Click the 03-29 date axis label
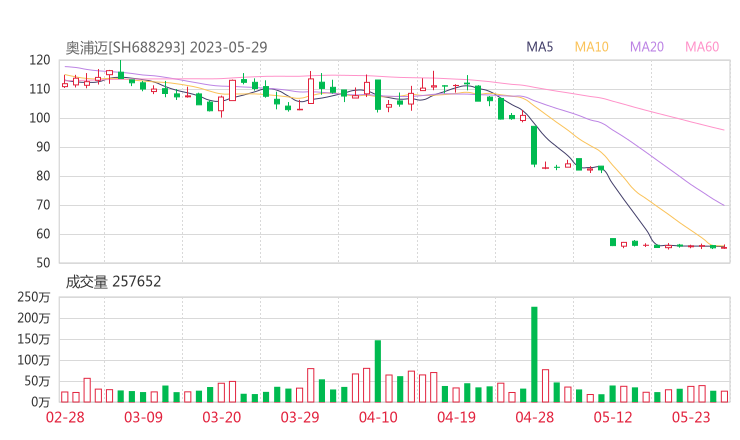The height and width of the screenshot is (440, 740). click(300, 417)
